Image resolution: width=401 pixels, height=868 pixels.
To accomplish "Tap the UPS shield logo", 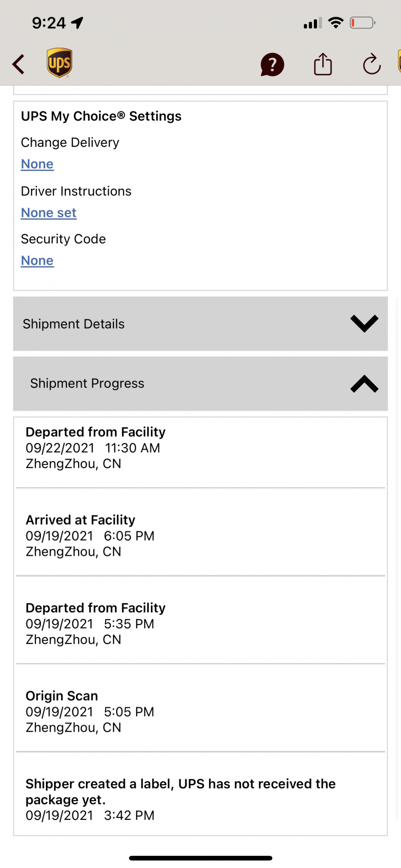I will click(x=59, y=63).
